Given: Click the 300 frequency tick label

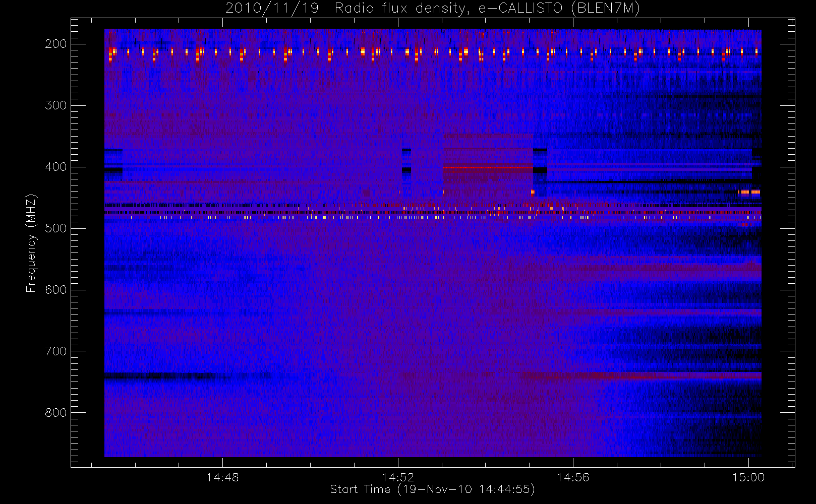Looking at the screenshot, I should 56,105.
